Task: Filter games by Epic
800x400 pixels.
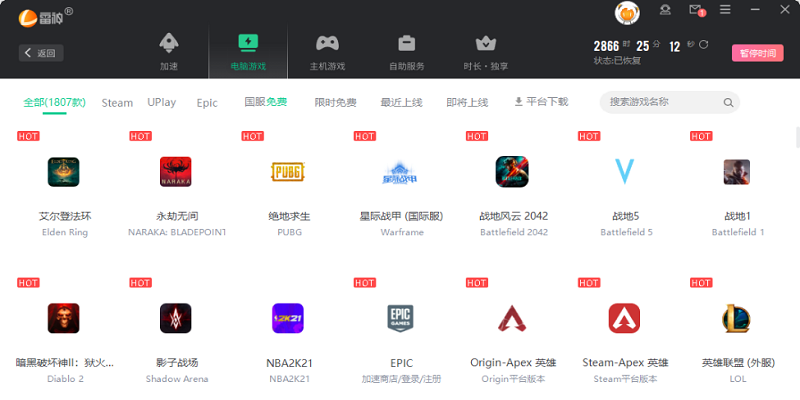Action: 207,103
